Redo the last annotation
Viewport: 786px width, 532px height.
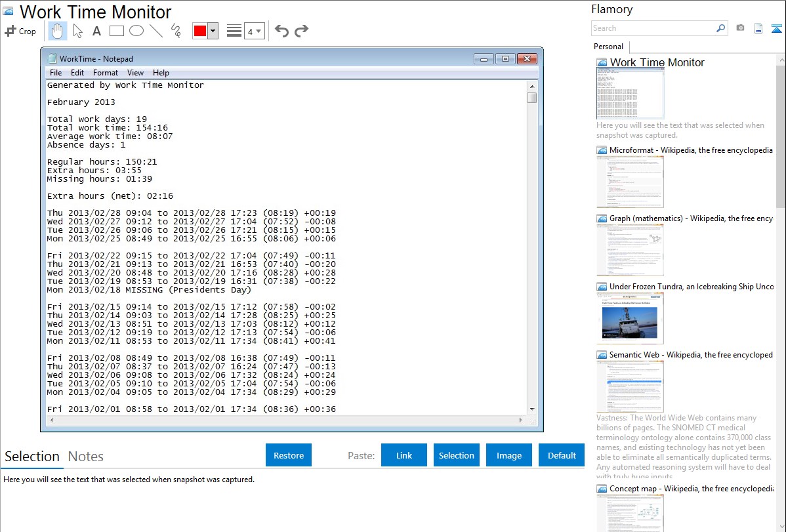[x=301, y=31]
